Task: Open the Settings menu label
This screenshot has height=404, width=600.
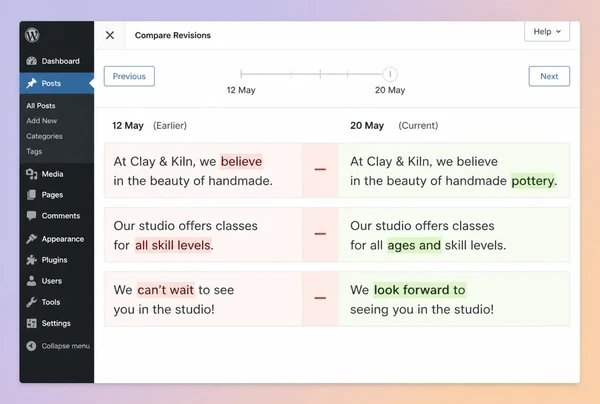Action: pos(56,323)
